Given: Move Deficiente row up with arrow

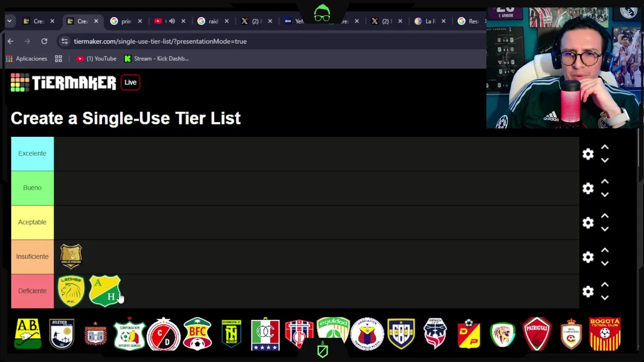Looking at the screenshot, I should click(605, 285).
